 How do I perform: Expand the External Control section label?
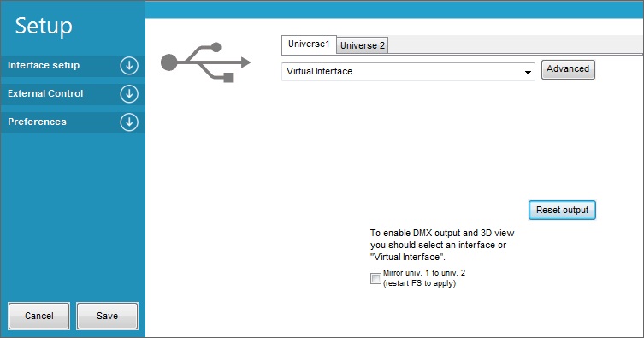pyautogui.click(x=45, y=93)
